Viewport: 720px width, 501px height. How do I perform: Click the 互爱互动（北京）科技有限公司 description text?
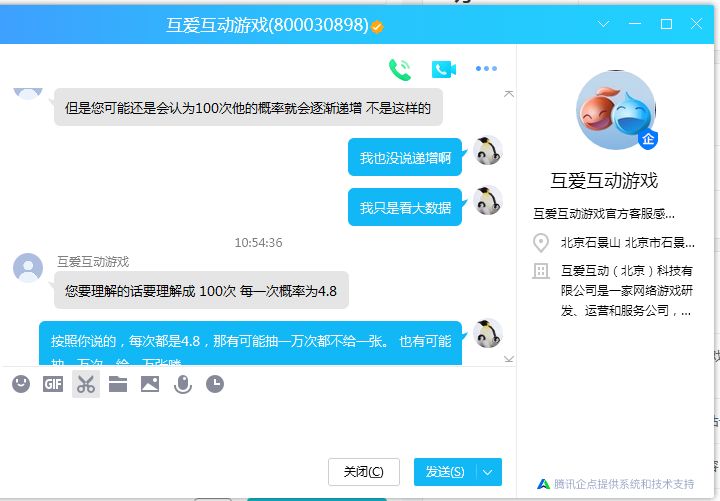[x=626, y=291]
